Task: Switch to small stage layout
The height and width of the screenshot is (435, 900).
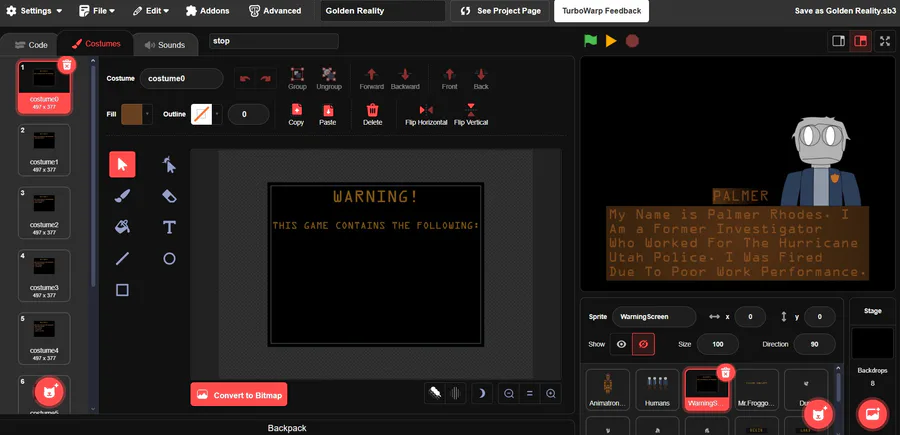Action: 839,41
